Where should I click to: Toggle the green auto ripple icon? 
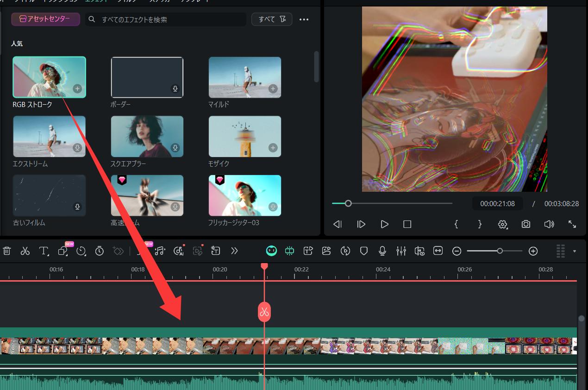290,251
